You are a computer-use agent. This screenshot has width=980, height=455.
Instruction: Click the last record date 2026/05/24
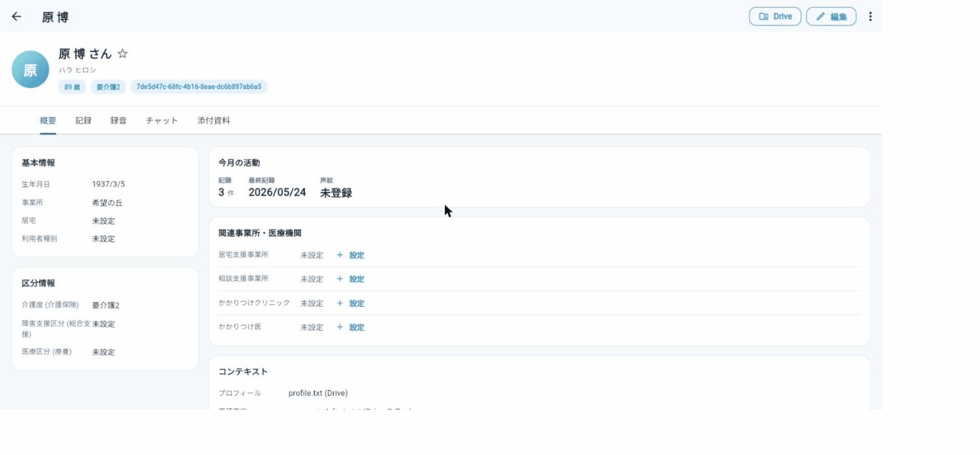277,193
